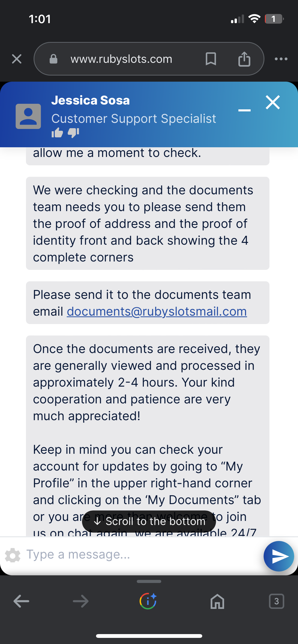Go to browser home page
This screenshot has width=298, height=644.
pyautogui.click(x=217, y=601)
